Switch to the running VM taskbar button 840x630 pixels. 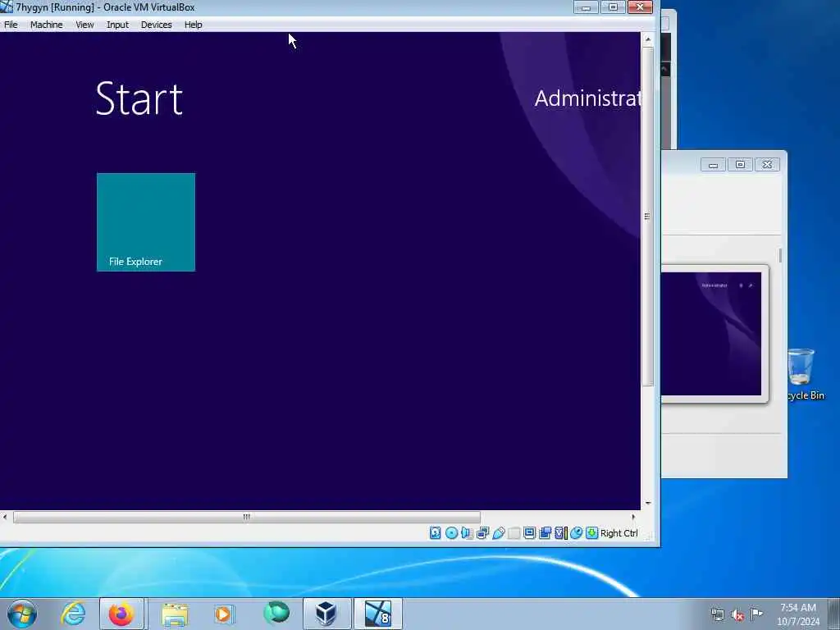[x=377, y=614]
